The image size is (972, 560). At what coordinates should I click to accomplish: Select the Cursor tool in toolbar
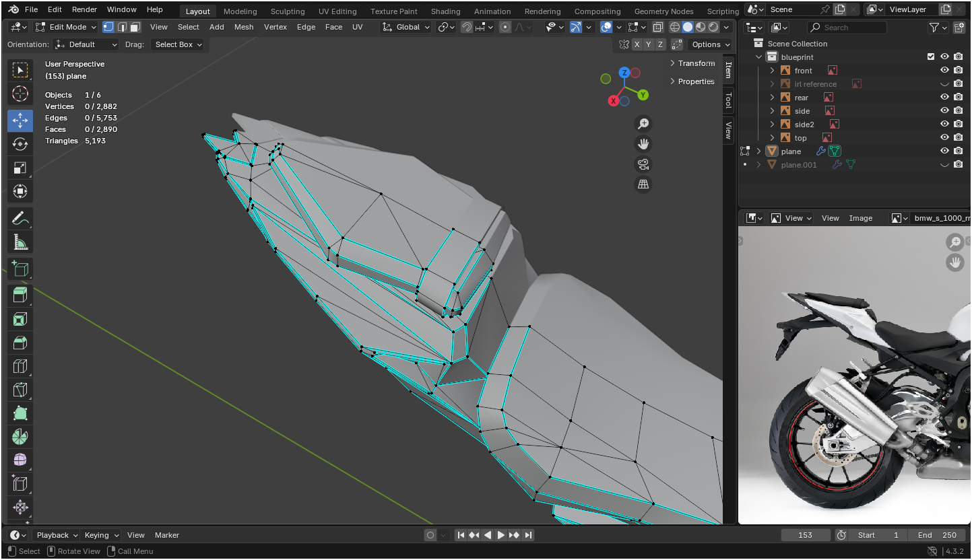20,94
